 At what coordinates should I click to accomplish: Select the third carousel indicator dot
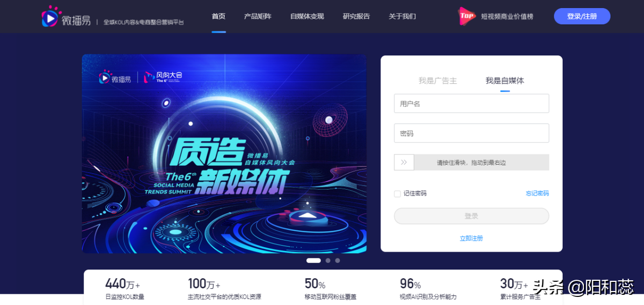(338, 260)
